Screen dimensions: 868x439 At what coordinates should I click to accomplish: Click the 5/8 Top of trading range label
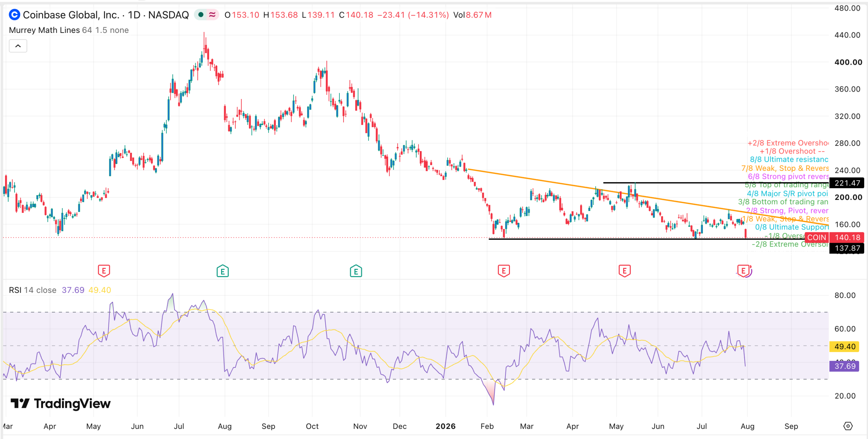click(787, 185)
